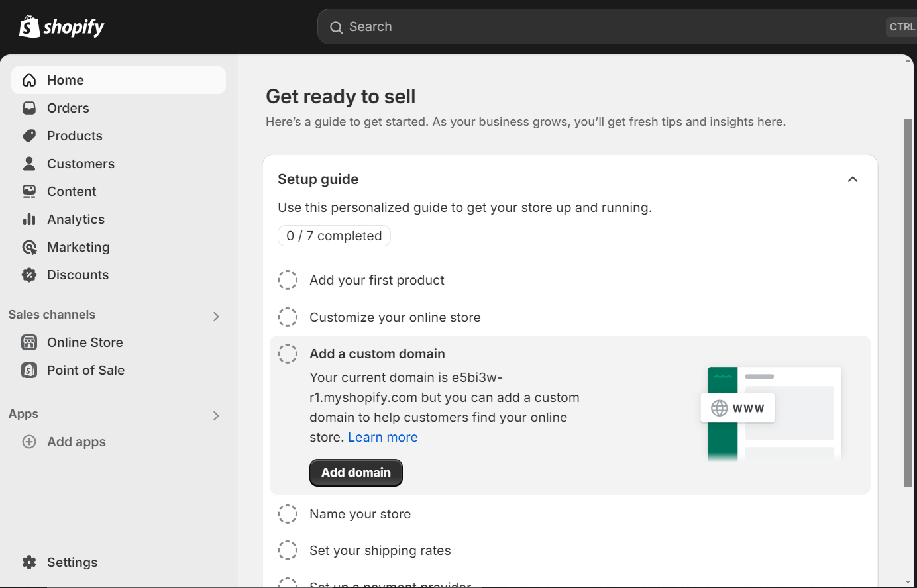
Task: Click the scrollbar up arrow
Action: (908, 60)
